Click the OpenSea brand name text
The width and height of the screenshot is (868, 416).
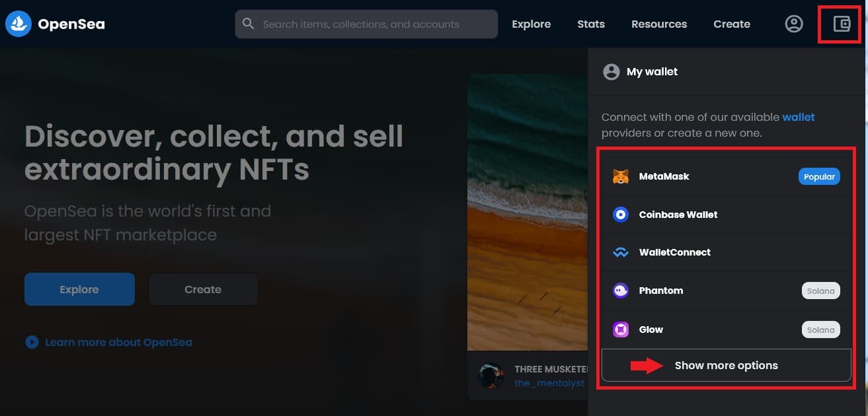click(x=71, y=24)
